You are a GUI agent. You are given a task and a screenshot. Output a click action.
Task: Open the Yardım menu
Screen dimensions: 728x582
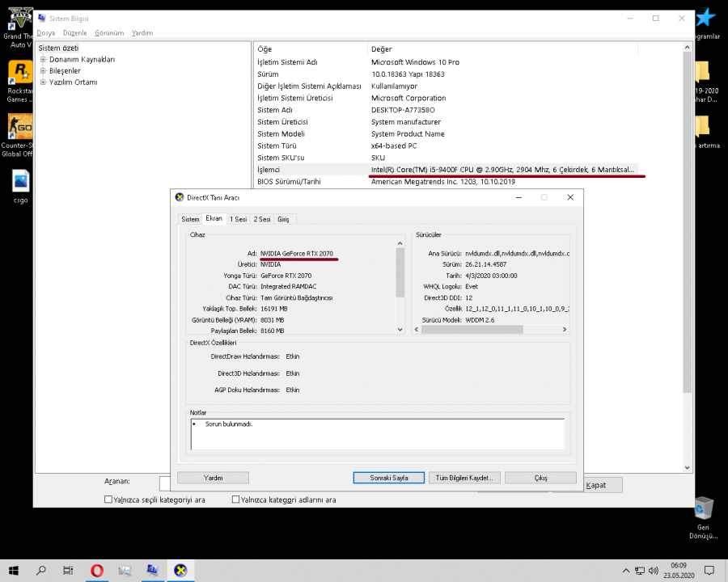click(x=142, y=33)
